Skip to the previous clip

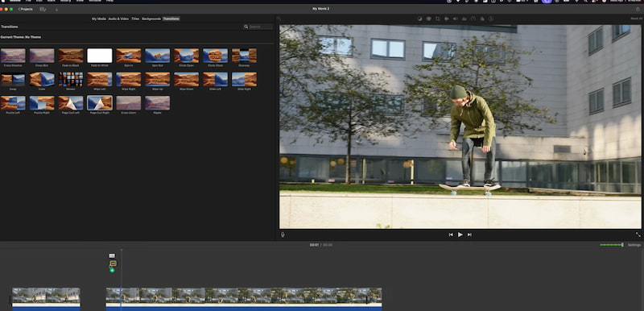pyautogui.click(x=451, y=234)
